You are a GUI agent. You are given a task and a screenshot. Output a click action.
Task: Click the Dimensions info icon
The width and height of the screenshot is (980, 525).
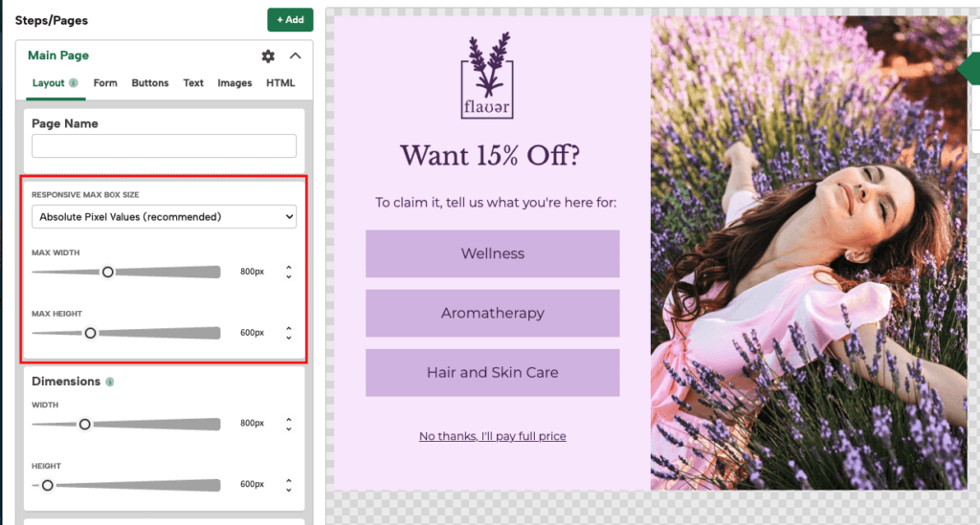click(110, 383)
